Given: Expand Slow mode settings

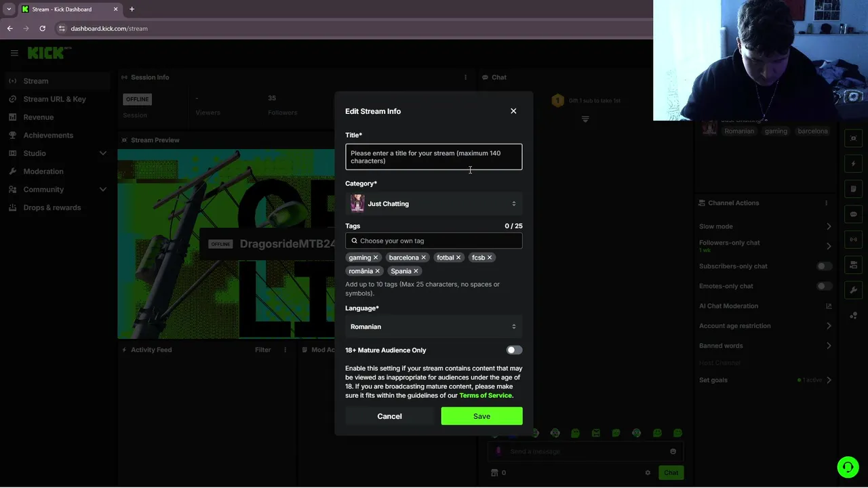Looking at the screenshot, I should (x=829, y=226).
